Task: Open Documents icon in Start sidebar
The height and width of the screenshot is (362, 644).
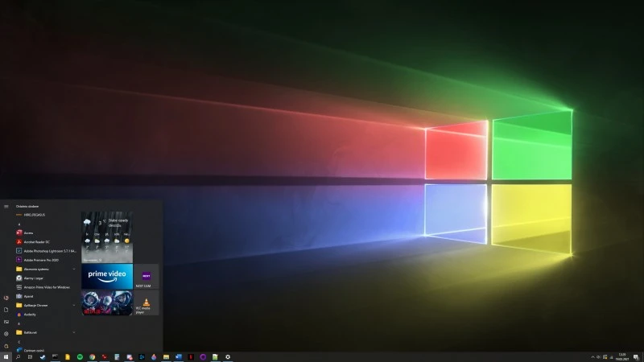Action: point(6,310)
